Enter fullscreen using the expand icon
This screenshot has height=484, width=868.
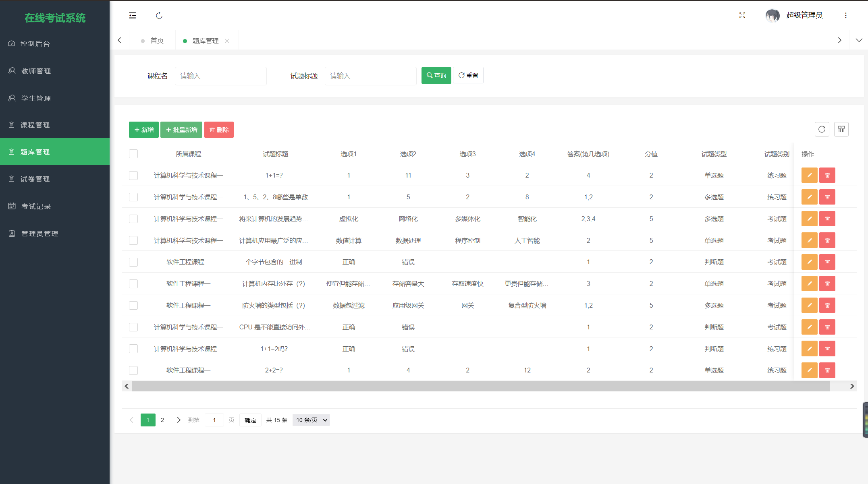pyautogui.click(x=742, y=15)
